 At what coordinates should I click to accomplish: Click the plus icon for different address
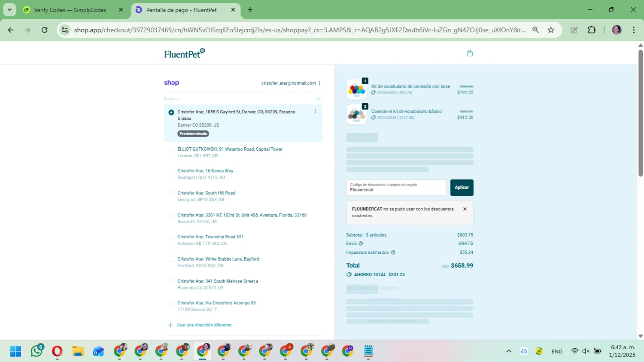click(170, 325)
